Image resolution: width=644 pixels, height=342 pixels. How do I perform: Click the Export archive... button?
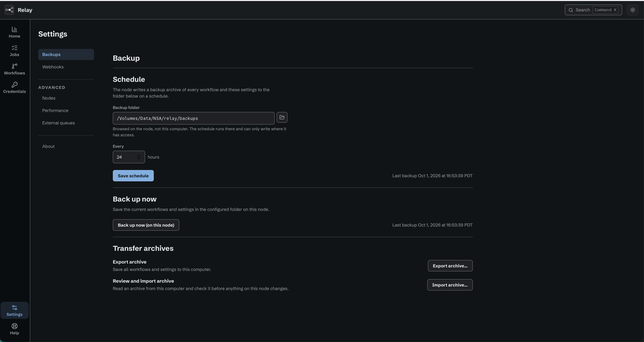(450, 266)
